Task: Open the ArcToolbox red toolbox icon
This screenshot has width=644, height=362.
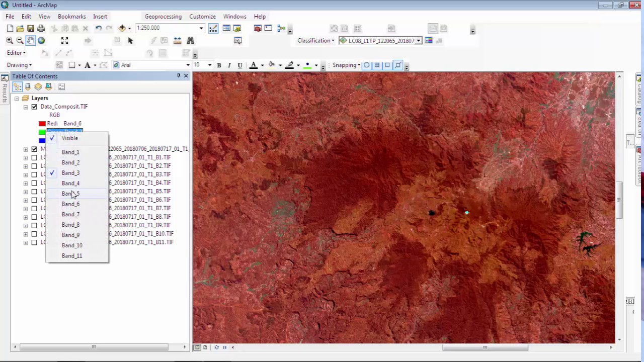Action: (x=258, y=29)
